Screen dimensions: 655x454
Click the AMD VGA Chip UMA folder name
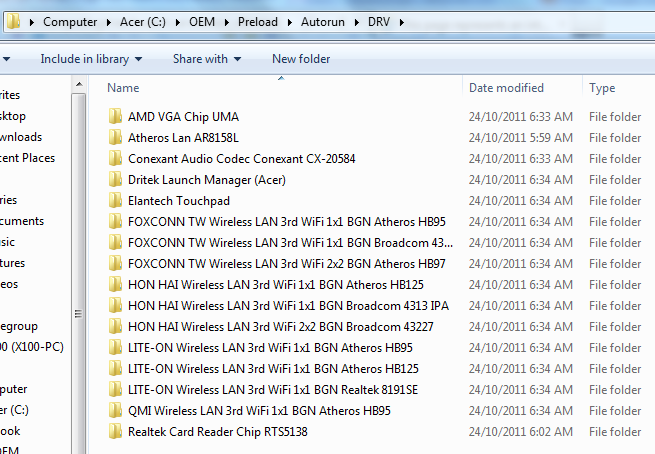[183, 117]
